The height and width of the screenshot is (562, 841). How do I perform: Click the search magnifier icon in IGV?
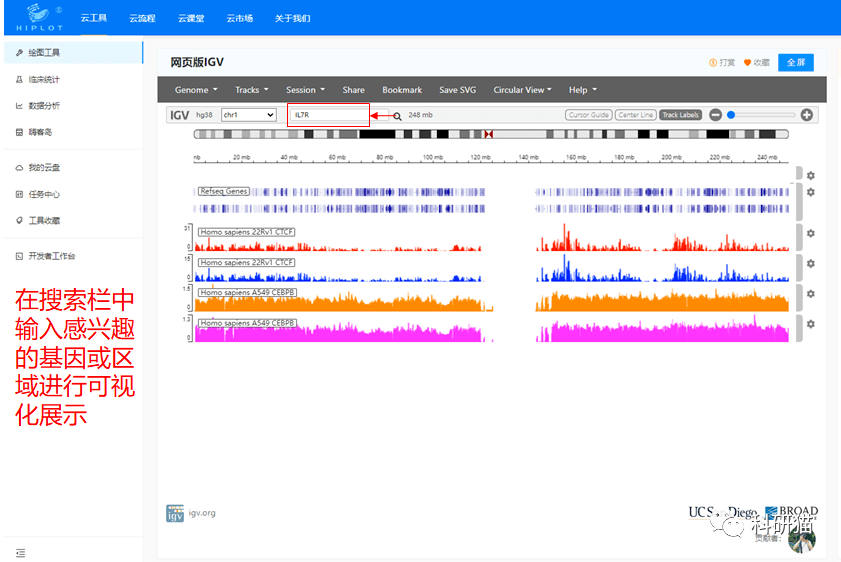pos(397,116)
